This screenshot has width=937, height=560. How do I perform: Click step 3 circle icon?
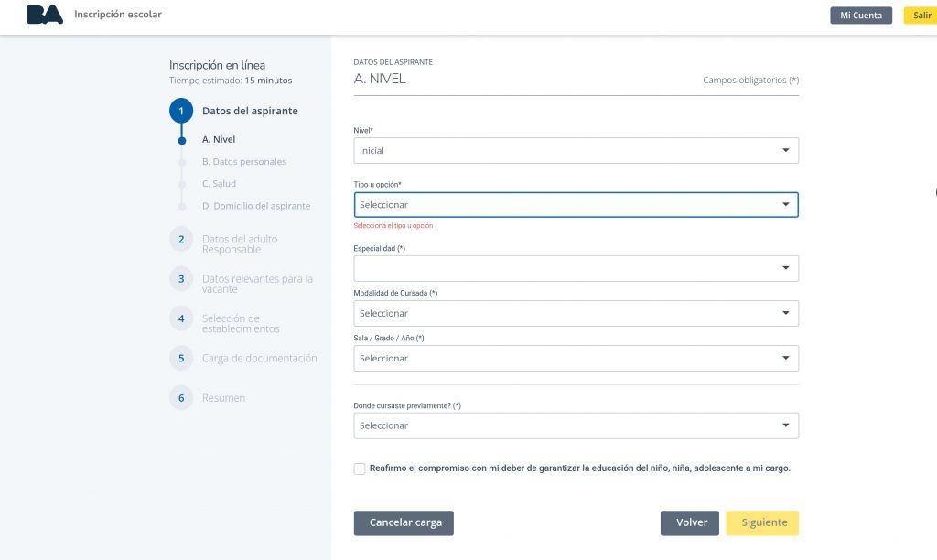click(x=181, y=279)
